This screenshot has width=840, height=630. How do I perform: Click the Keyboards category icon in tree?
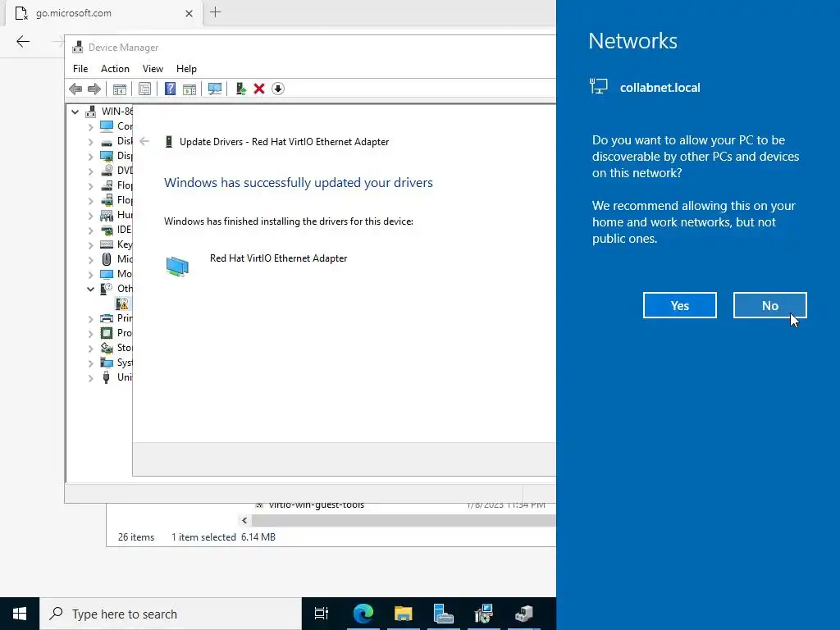click(x=107, y=244)
